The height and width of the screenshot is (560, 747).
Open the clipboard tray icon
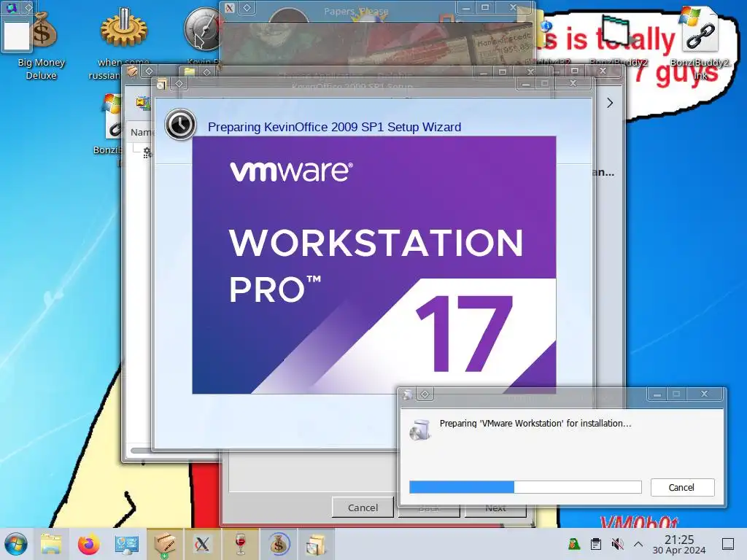[x=595, y=544]
